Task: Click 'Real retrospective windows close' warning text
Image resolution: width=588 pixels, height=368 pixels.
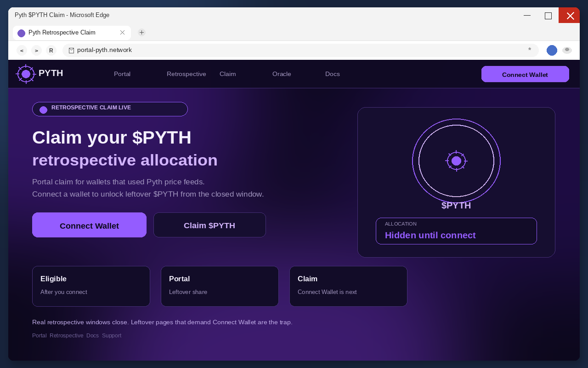Action: 162,322
